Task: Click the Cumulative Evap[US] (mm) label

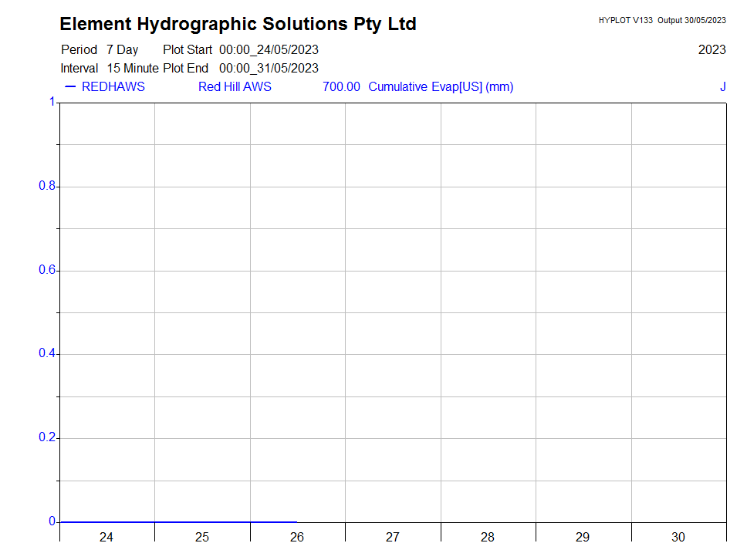Action: tap(441, 86)
